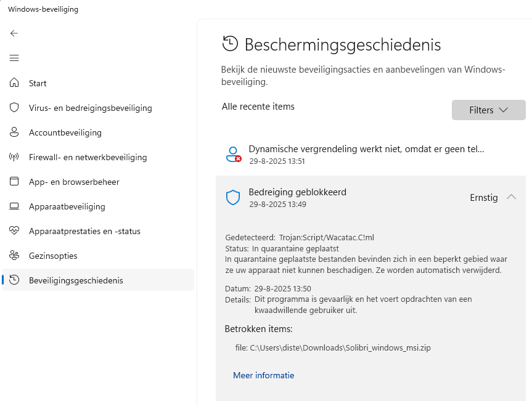Open Apparaatbeveiliging page
This screenshot has height=406, width=532.
tap(98, 206)
